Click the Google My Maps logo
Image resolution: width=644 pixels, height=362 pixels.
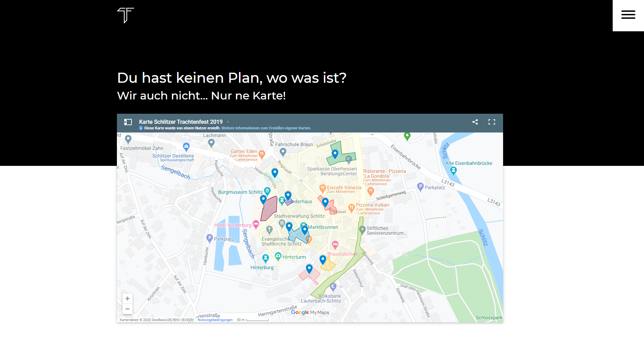point(310,312)
